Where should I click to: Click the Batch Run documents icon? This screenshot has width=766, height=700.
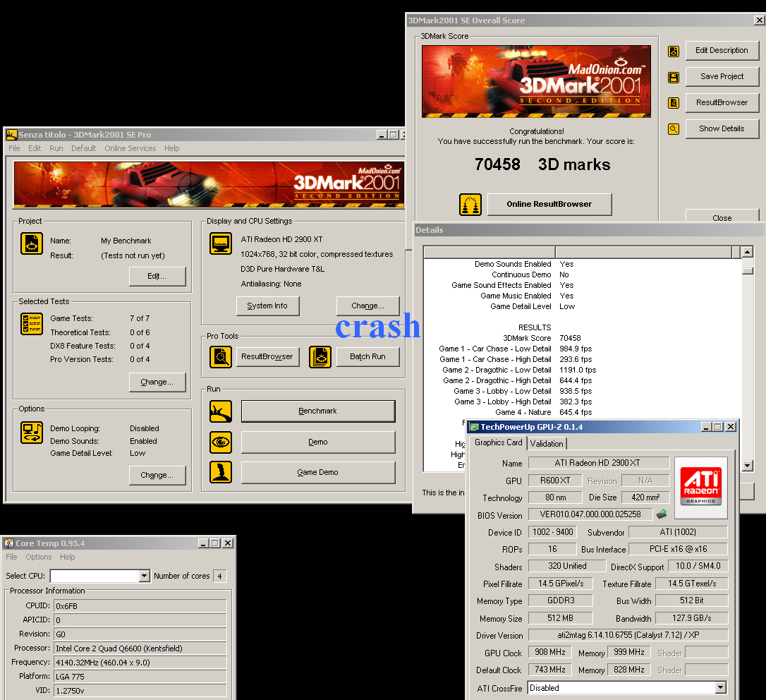(320, 357)
